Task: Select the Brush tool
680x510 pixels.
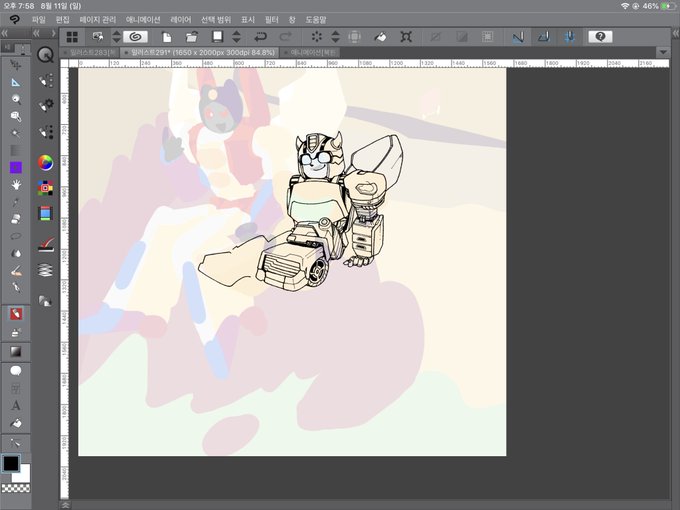Action: (x=16, y=271)
